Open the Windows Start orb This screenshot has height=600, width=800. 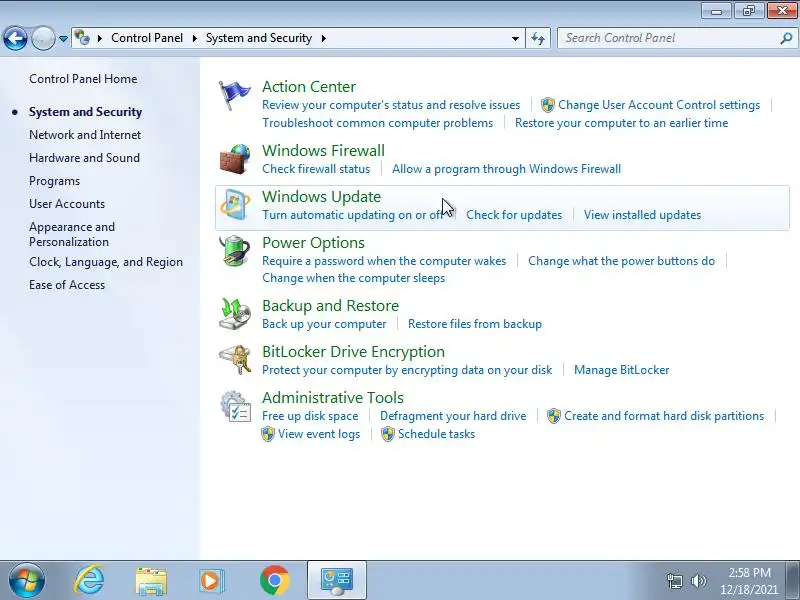[27, 581]
